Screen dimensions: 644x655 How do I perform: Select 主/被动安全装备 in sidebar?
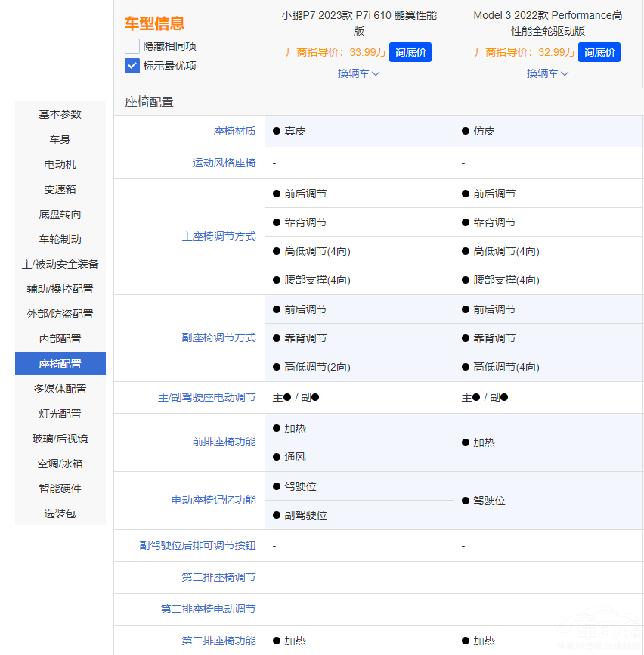coord(60,264)
